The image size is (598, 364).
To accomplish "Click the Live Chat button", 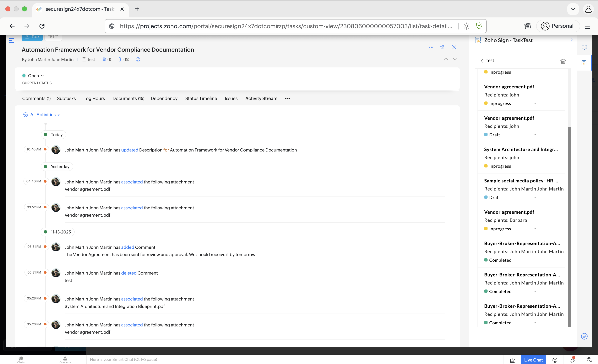I will [533, 360].
